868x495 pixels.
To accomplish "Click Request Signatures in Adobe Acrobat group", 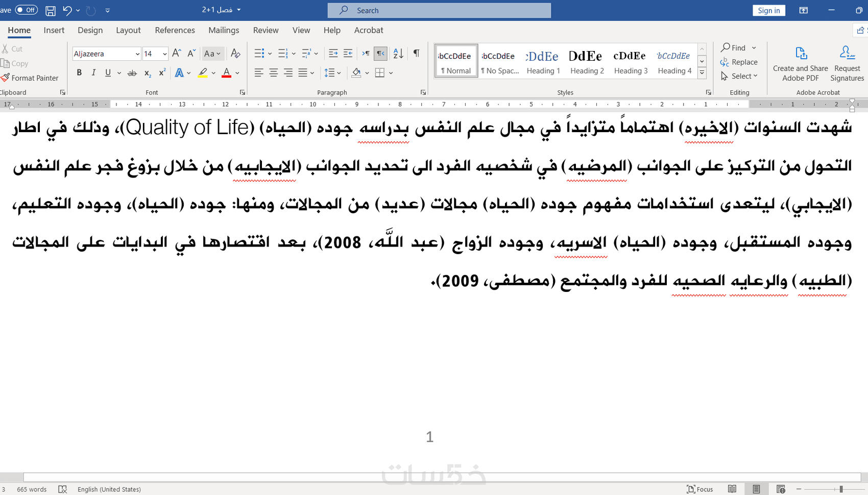I will [x=847, y=64].
